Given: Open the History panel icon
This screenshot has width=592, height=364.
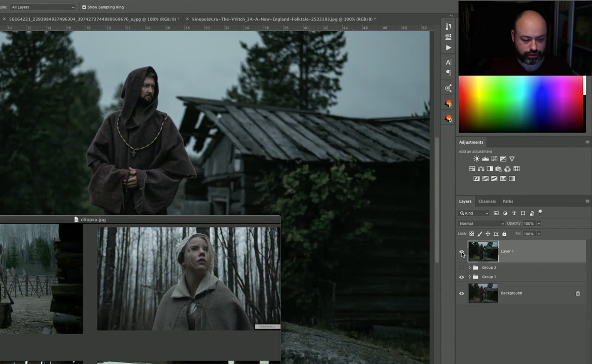Looking at the screenshot, I should click(448, 26).
